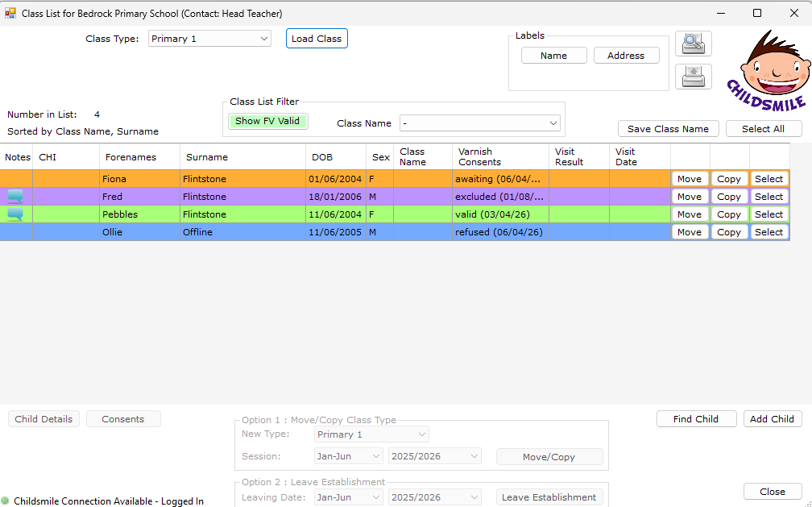The width and height of the screenshot is (812, 507).
Task: Sort the list by the Surname column
Action: click(x=206, y=157)
